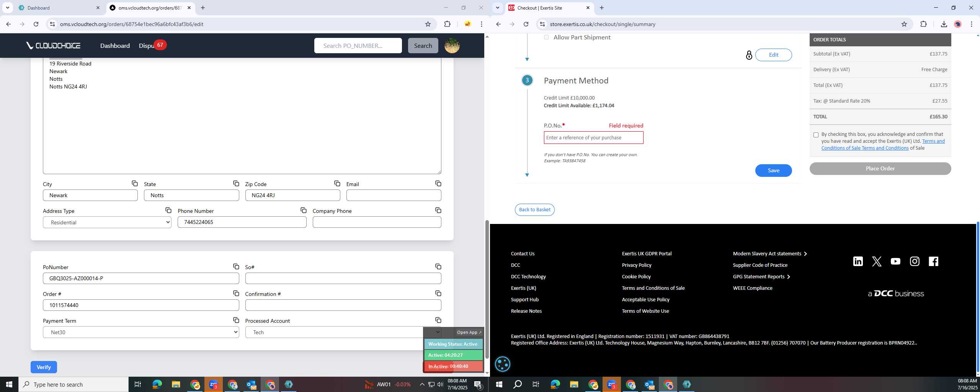
Task: Copy the Address Type value
Action: click(168, 210)
